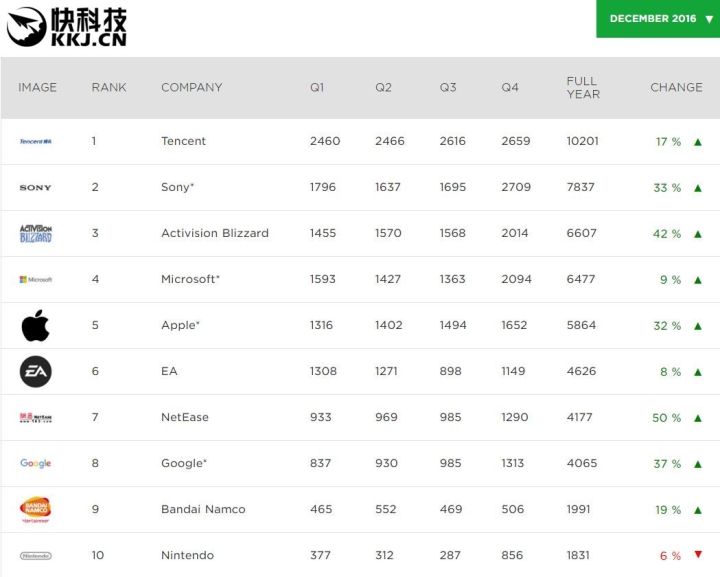Click the red down arrow for Nintendo

[x=698, y=554]
